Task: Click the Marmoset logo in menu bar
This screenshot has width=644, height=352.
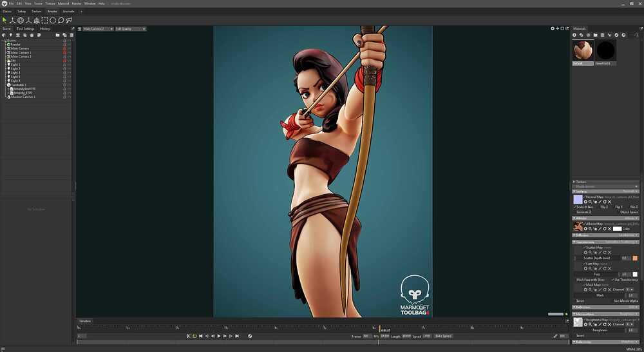Action: pyautogui.click(x=4, y=3)
